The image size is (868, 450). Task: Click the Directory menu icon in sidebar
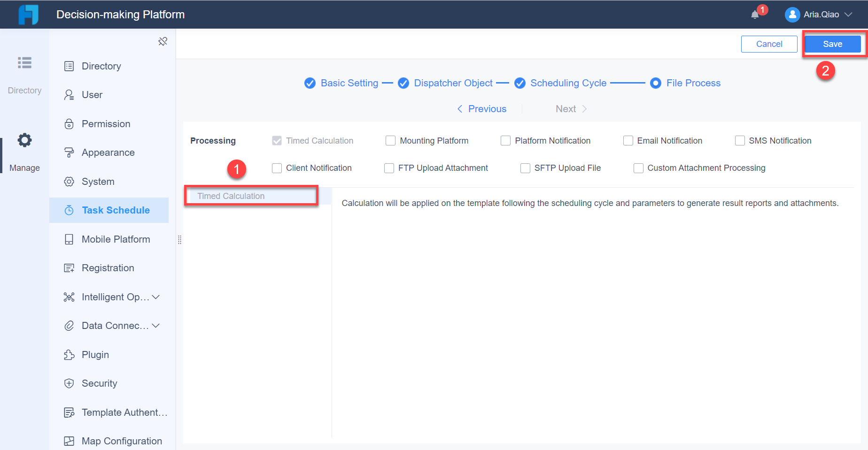[69, 66]
